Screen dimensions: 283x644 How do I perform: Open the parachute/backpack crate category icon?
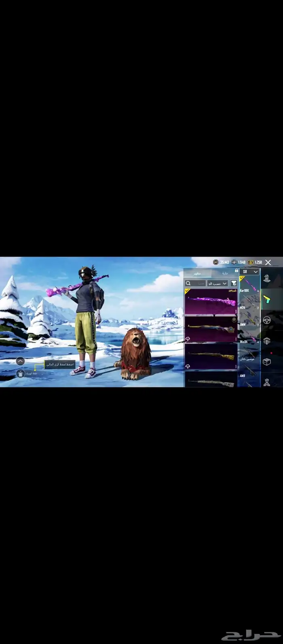coord(266,341)
